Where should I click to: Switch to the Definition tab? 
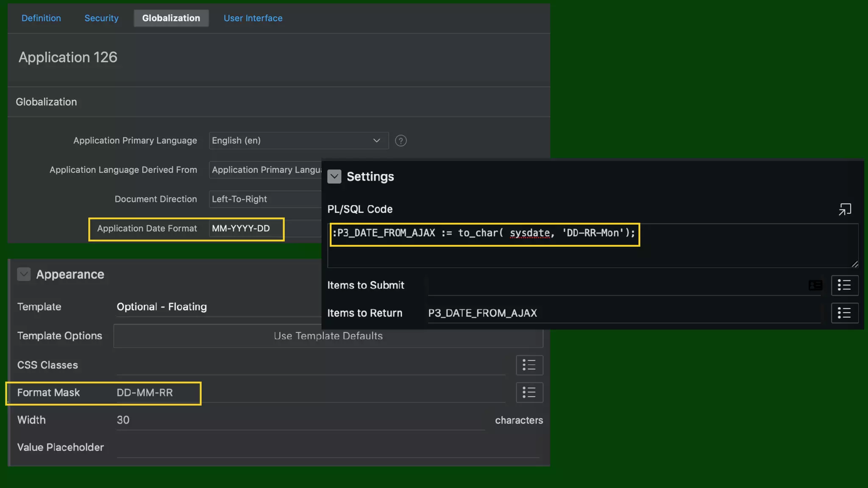click(x=41, y=18)
